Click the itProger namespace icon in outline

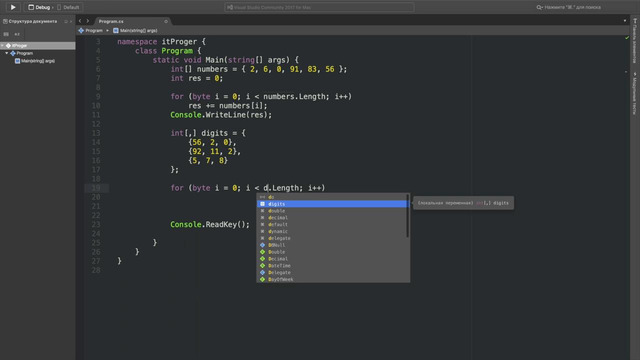(8, 46)
